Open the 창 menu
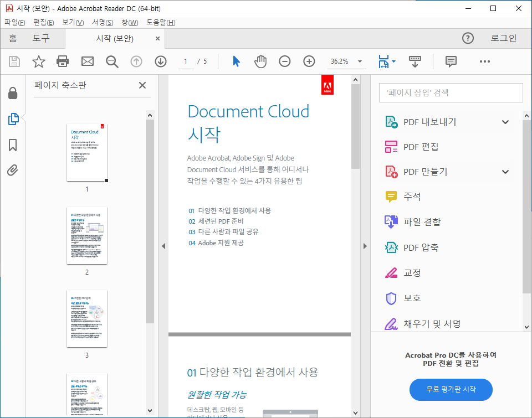Image resolution: width=532 pixels, height=418 pixels. 130,22
